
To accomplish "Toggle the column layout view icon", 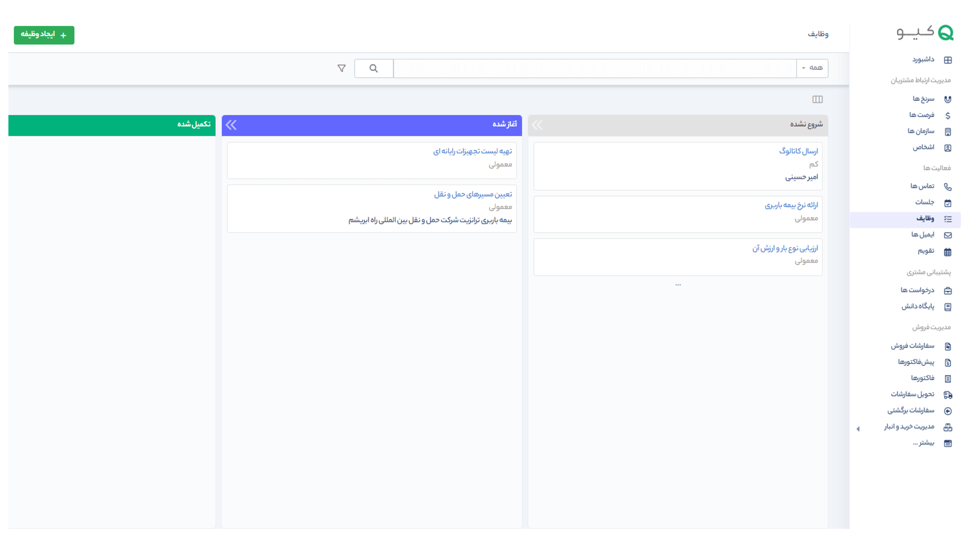I will (x=817, y=99).
